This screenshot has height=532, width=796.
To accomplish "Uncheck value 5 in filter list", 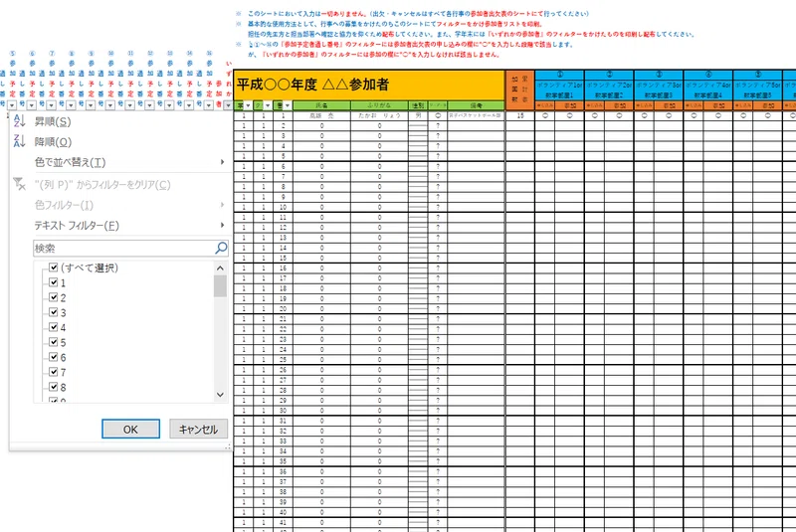I will coord(54,342).
